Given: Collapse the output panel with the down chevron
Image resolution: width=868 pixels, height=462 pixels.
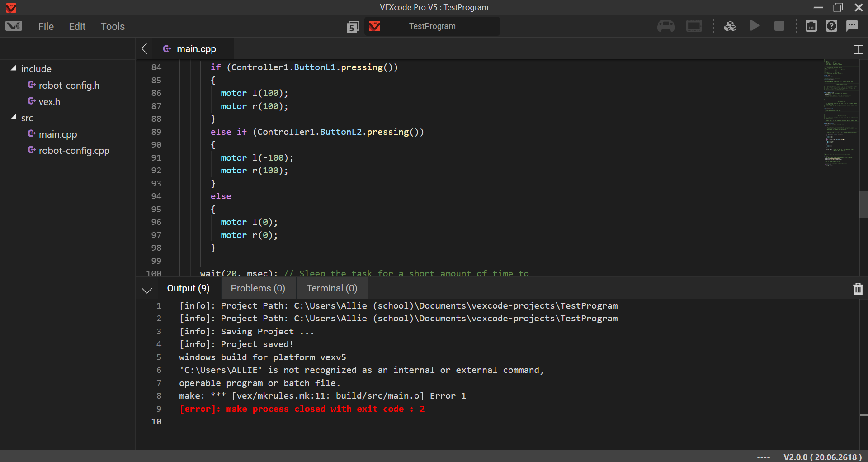Looking at the screenshot, I should click(147, 290).
